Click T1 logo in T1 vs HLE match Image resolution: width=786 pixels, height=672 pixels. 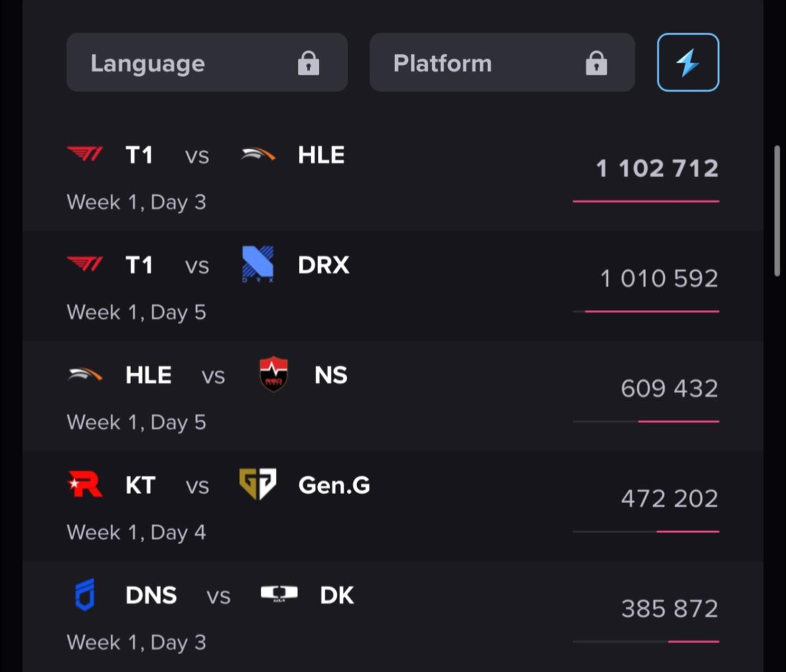coord(85,155)
